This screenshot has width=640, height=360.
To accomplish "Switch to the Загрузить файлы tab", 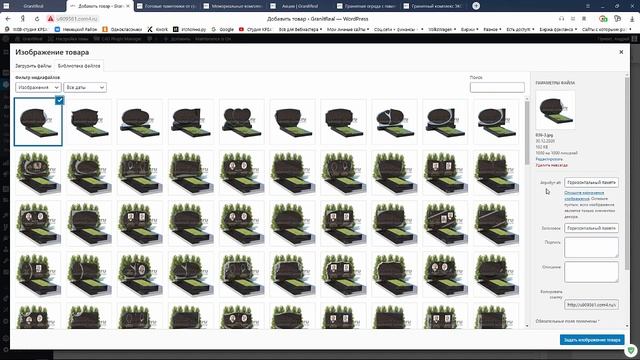I will click(33, 66).
